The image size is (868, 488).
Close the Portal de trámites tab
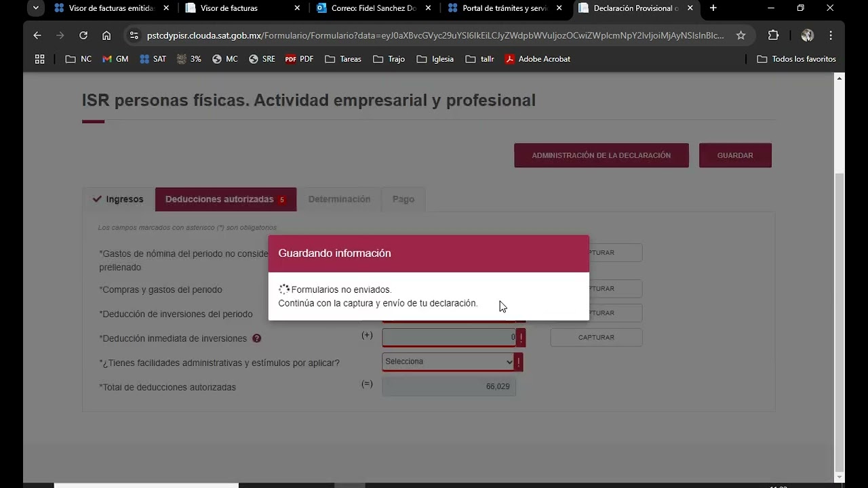point(559,8)
